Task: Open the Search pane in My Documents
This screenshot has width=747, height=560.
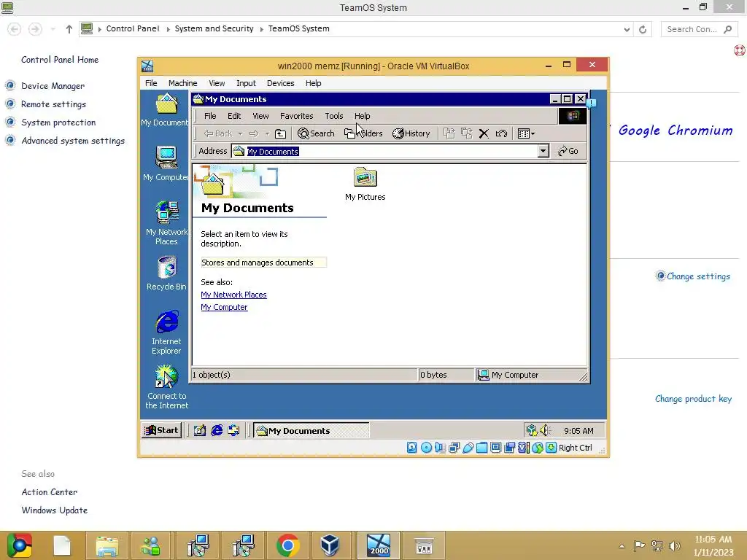Action: click(316, 134)
